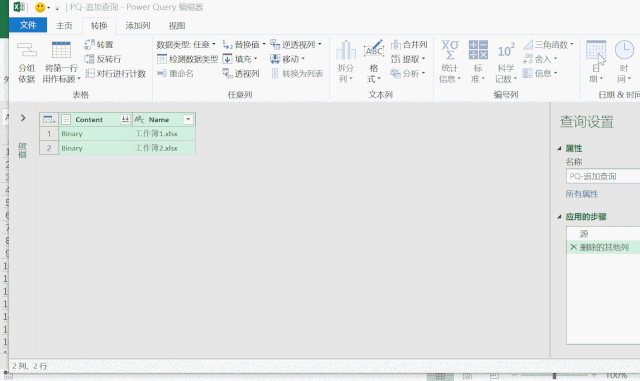640x381 pixels.
Task: Click the table menu icon in grid corner
Action: [x=49, y=120]
